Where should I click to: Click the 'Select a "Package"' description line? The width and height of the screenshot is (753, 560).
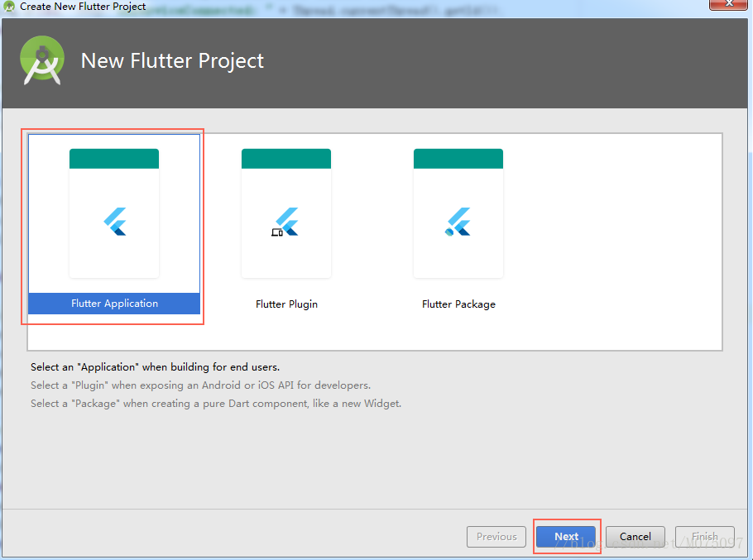point(216,404)
